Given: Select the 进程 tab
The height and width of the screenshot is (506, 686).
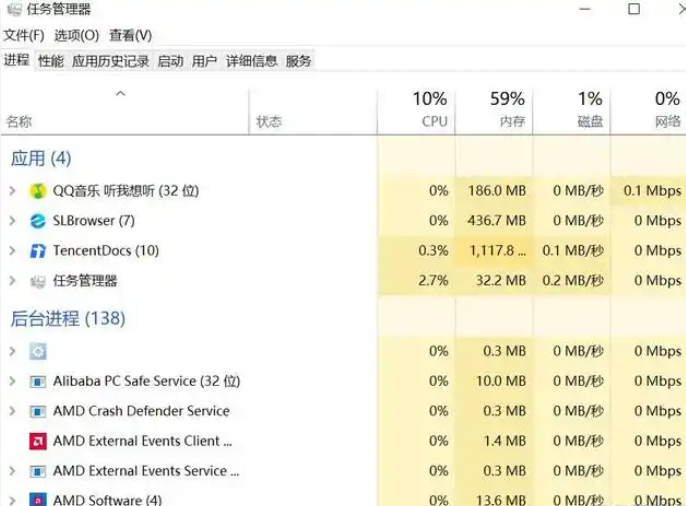Looking at the screenshot, I should click(x=17, y=60).
